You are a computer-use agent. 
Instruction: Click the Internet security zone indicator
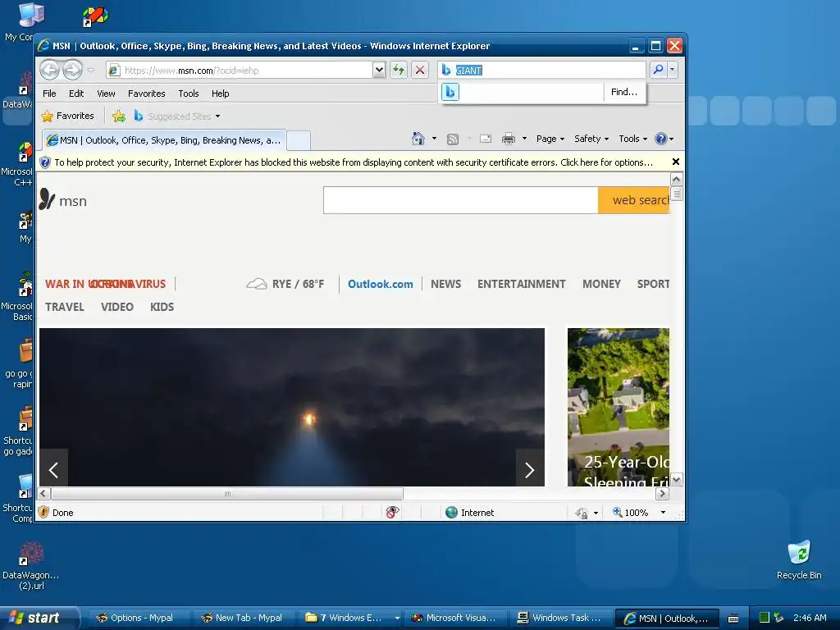click(x=470, y=513)
